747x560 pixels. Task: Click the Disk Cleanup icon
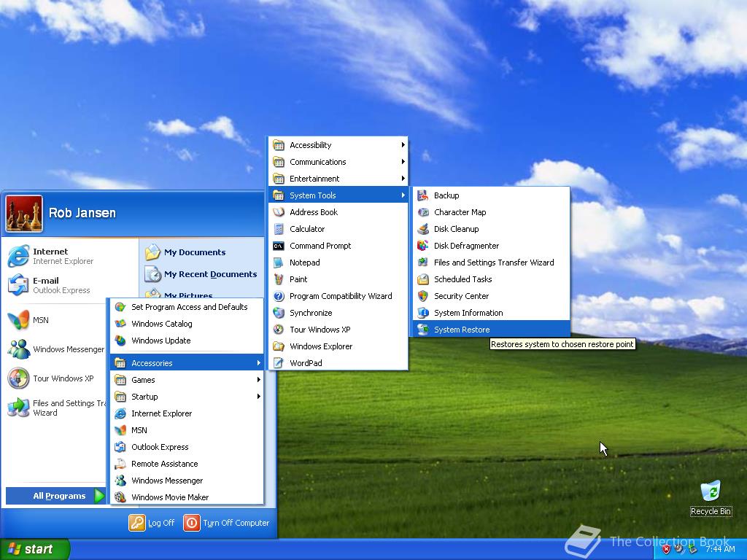422,228
